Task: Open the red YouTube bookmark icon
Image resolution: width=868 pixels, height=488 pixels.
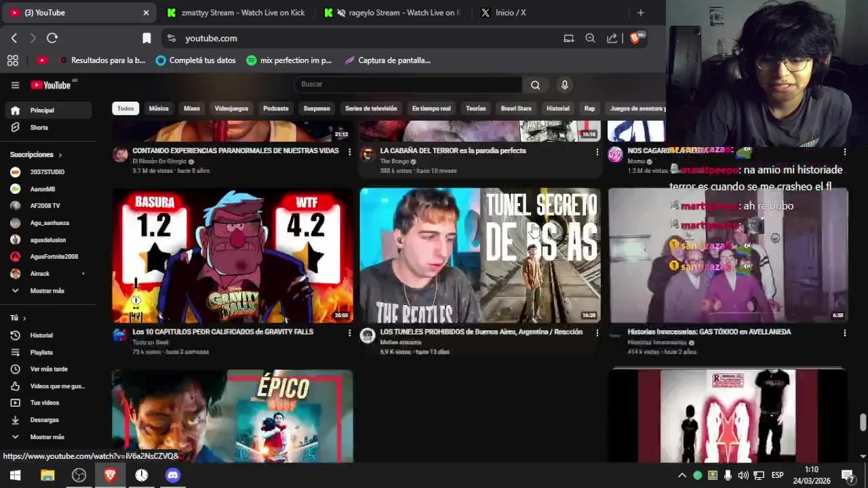Action: pos(42,60)
